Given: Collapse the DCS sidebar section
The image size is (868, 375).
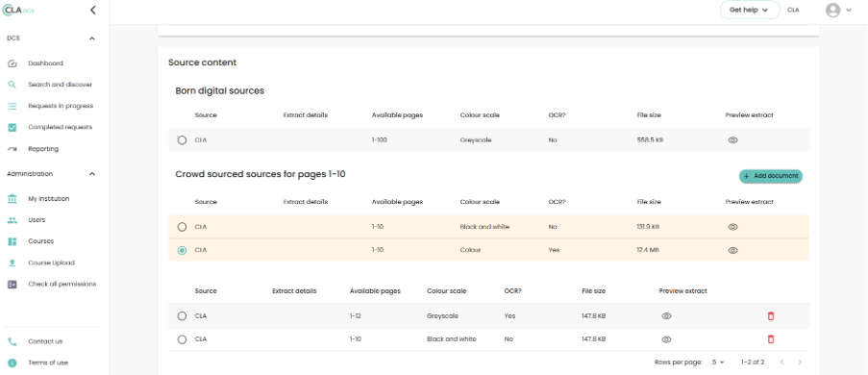Looking at the screenshot, I should (92, 38).
